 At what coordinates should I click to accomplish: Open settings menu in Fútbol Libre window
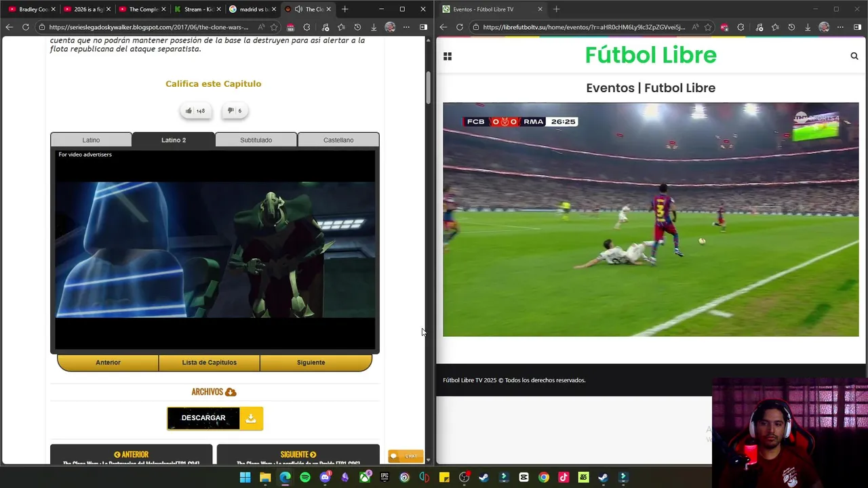[x=840, y=27]
